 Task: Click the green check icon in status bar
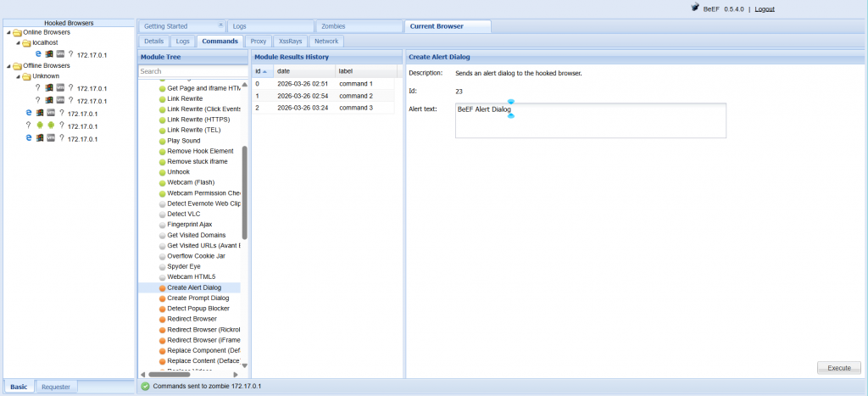point(145,386)
